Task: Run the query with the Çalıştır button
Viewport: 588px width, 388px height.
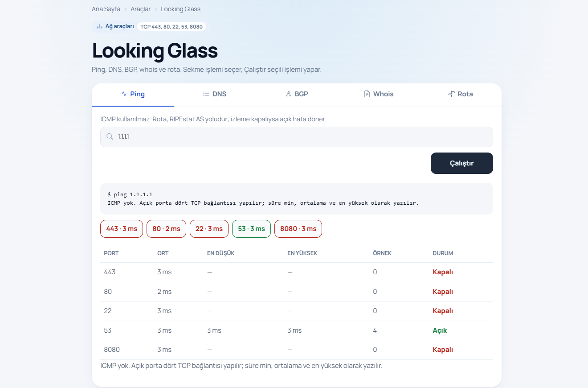Action: point(462,163)
